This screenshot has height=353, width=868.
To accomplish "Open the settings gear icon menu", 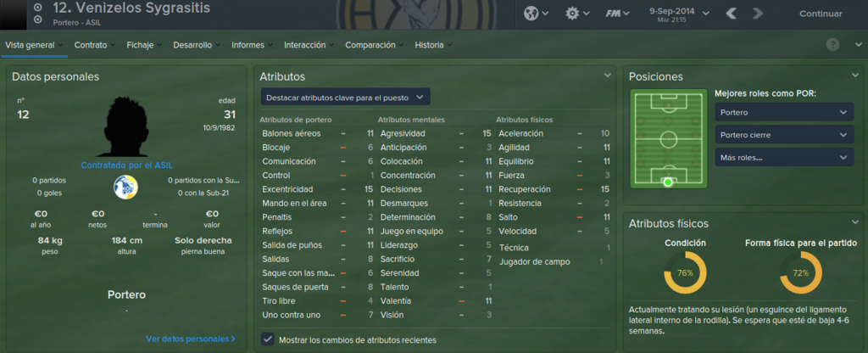I will coord(577,14).
